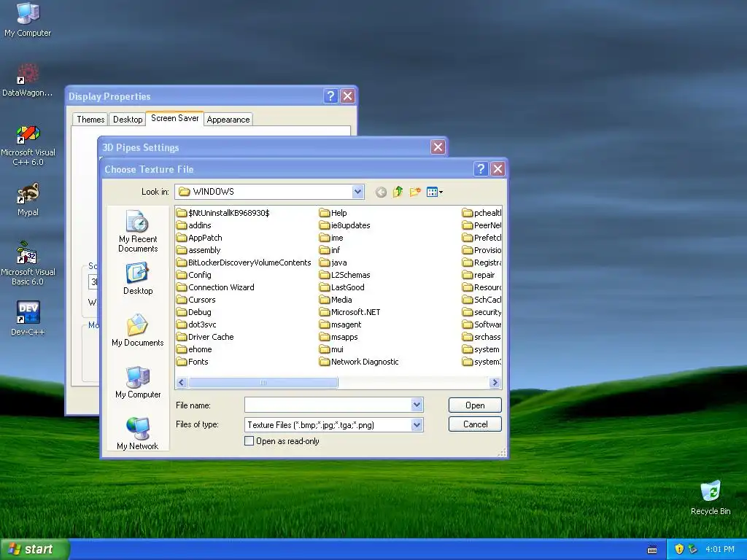Viewport: 747px width, 560px height.
Task: Create a new folder in WINDOWS
Action: [x=415, y=192]
